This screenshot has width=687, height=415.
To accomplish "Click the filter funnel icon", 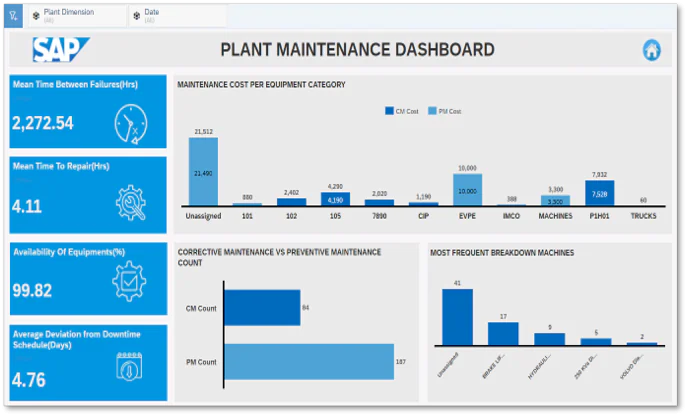I will click(x=13, y=16).
